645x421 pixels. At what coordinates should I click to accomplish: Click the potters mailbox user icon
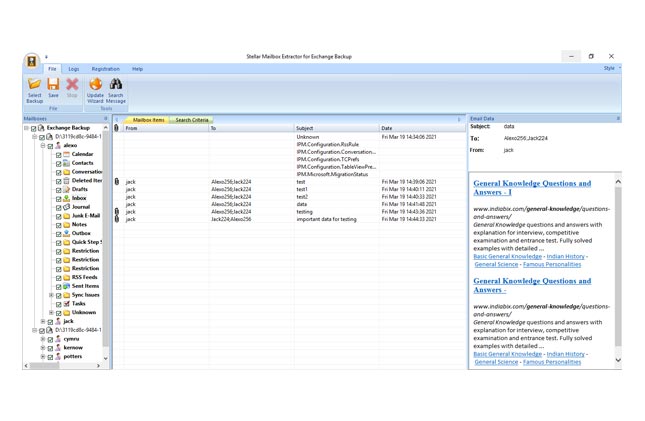(58, 356)
